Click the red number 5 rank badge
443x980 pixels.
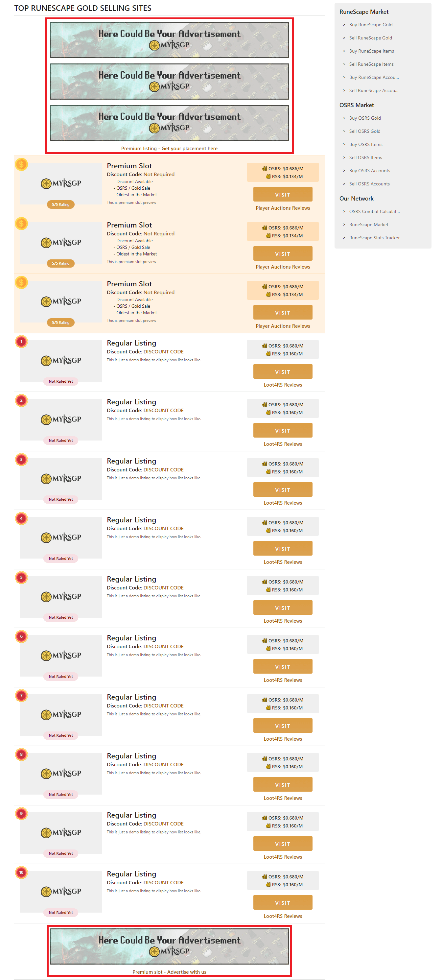point(21,578)
